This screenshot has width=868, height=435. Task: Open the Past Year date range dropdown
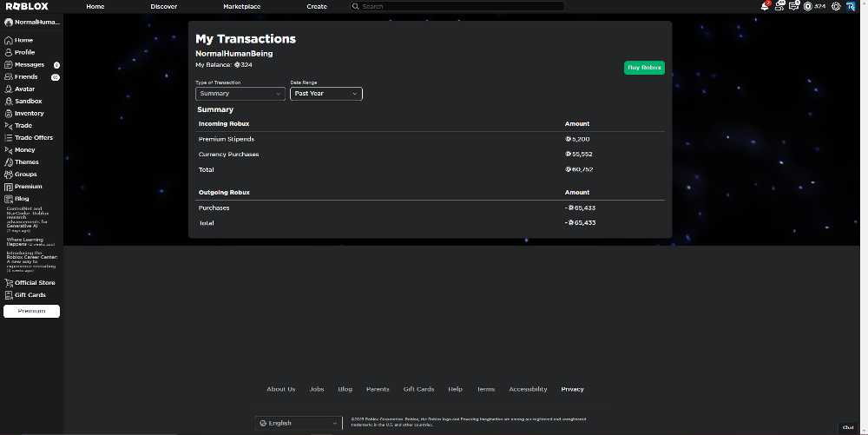click(326, 94)
